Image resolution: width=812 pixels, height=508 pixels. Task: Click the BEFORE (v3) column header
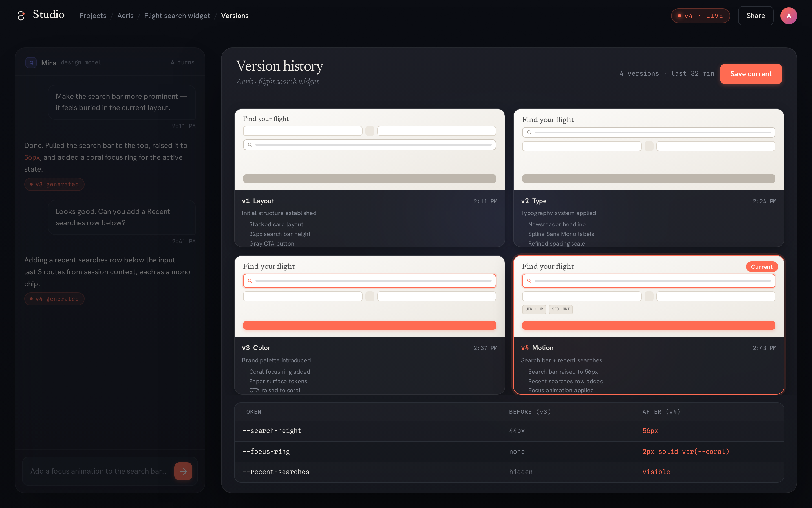click(530, 412)
